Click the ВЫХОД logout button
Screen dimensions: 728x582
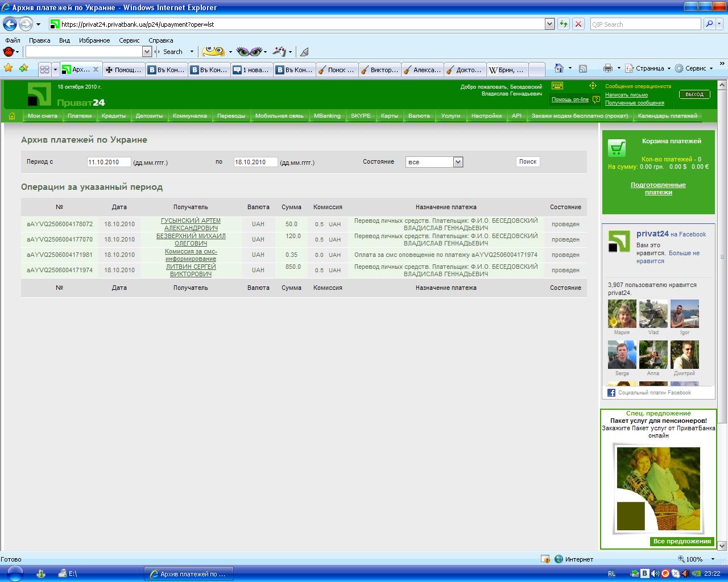point(694,94)
